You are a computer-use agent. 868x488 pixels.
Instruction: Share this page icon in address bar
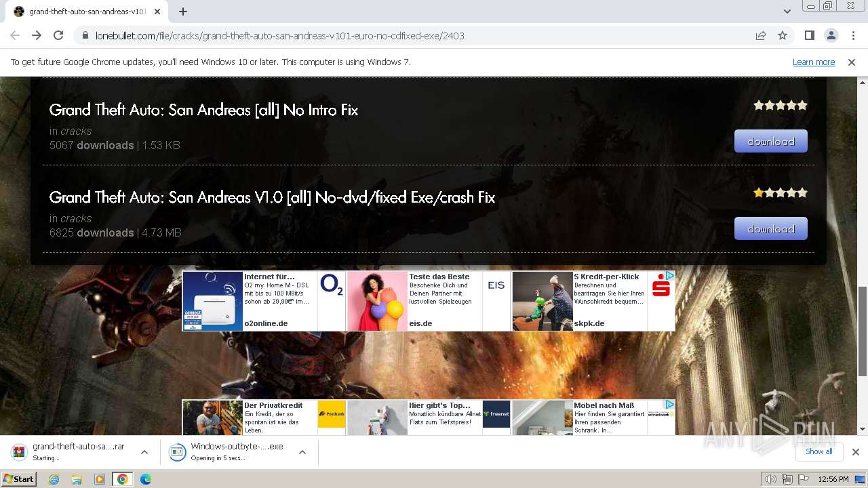click(761, 35)
